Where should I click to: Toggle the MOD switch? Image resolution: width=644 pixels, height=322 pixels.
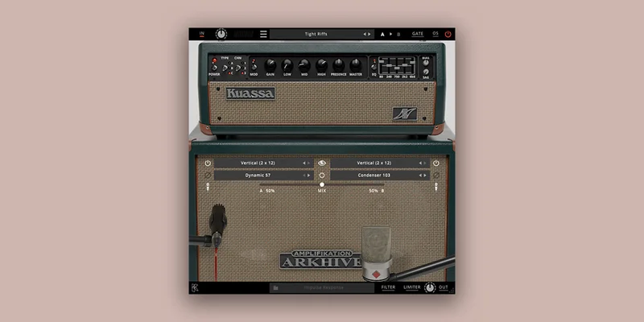tap(254, 67)
